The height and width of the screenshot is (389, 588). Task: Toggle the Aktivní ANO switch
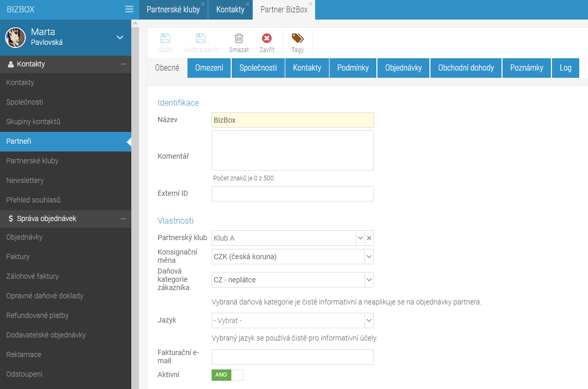coord(227,375)
